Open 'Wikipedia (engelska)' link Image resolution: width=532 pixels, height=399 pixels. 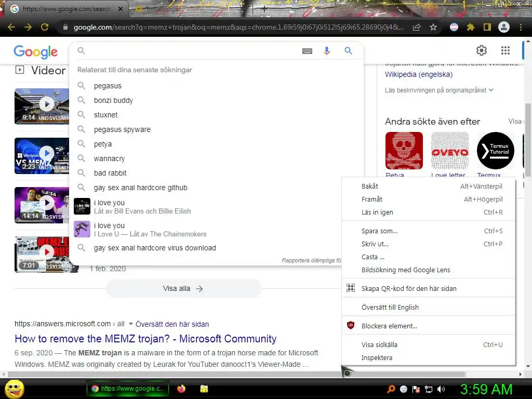419,74
